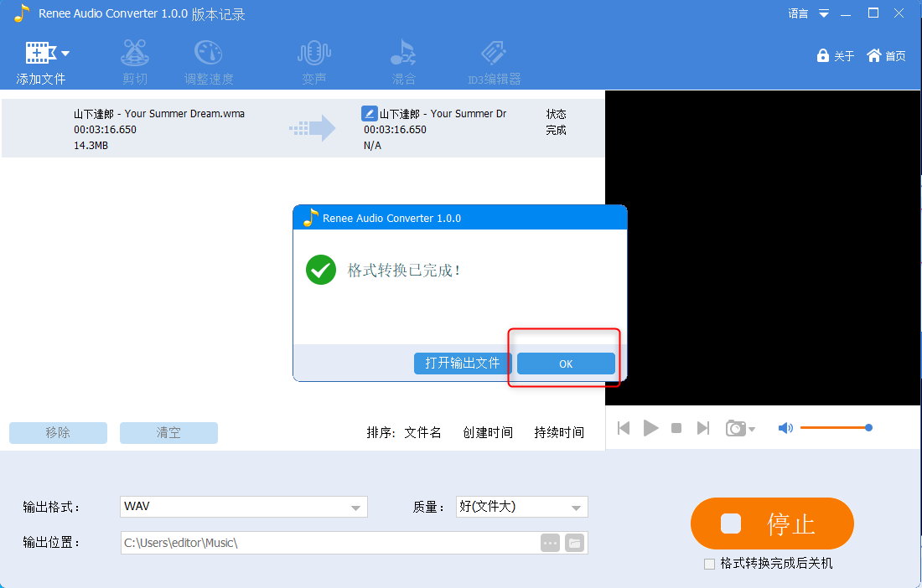
Task: Expand the snapshot dropdown arrow
Action: tap(752, 430)
